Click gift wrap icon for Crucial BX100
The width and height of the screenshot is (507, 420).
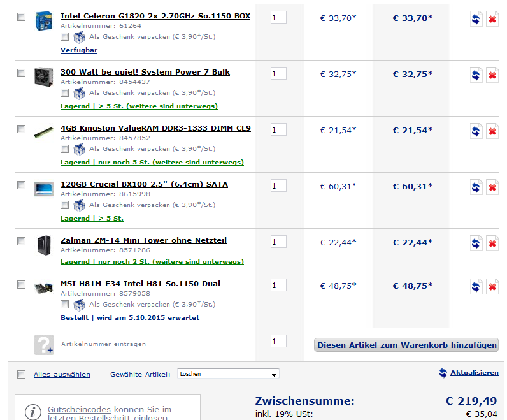tap(79, 205)
